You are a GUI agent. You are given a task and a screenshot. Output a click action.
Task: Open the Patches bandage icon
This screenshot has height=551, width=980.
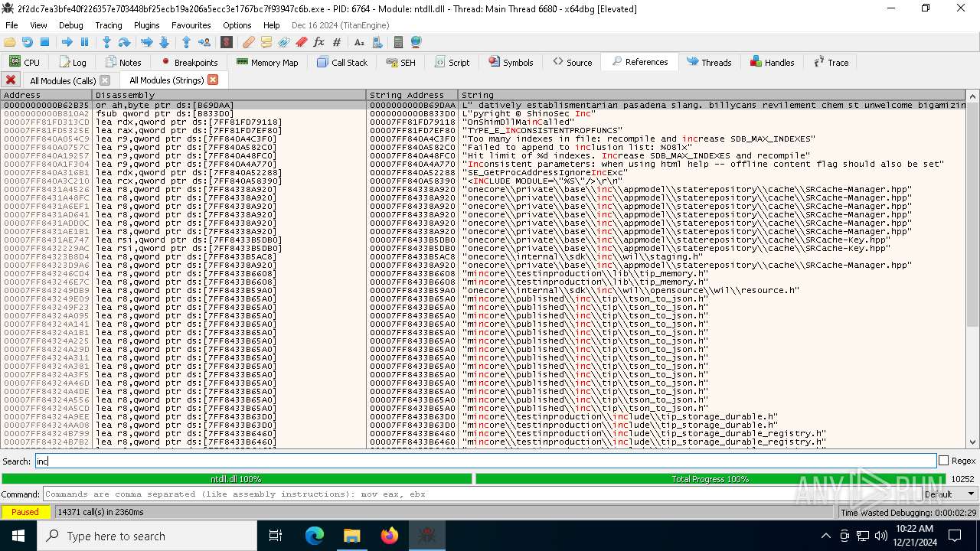pos(249,42)
